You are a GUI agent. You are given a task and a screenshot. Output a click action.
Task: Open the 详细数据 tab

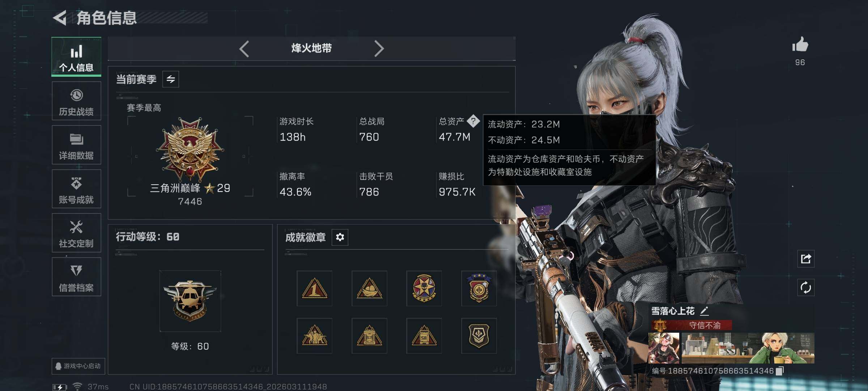[x=76, y=145]
